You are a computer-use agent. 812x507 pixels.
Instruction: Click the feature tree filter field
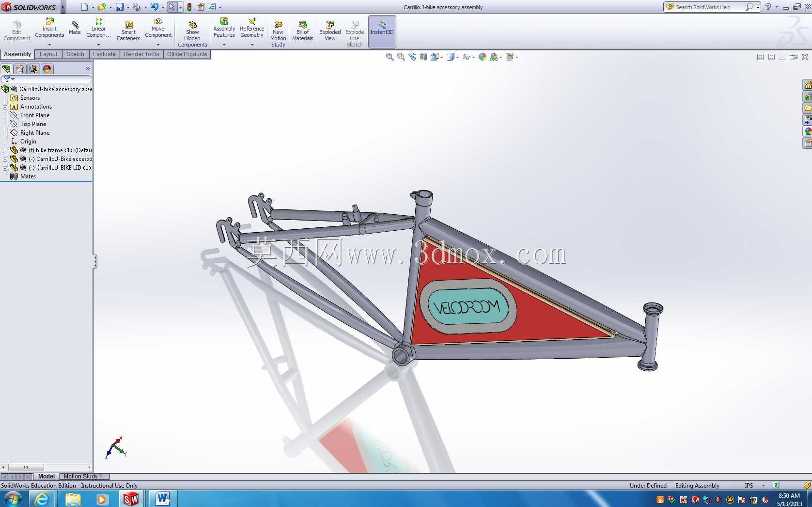[47, 79]
